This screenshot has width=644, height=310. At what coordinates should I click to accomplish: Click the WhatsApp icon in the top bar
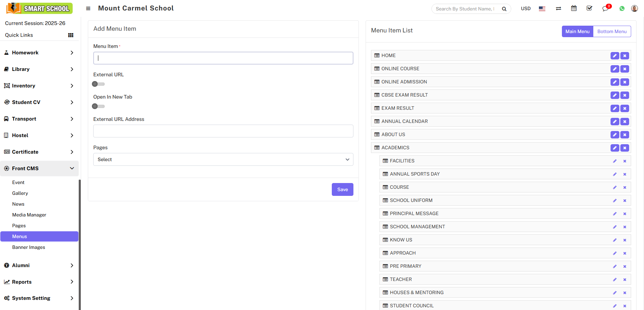pyautogui.click(x=622, y=8)
